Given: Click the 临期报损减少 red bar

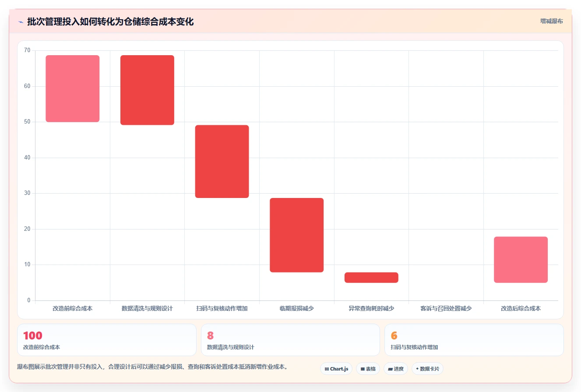Looking at the screenshot, I should pos(297,235).
